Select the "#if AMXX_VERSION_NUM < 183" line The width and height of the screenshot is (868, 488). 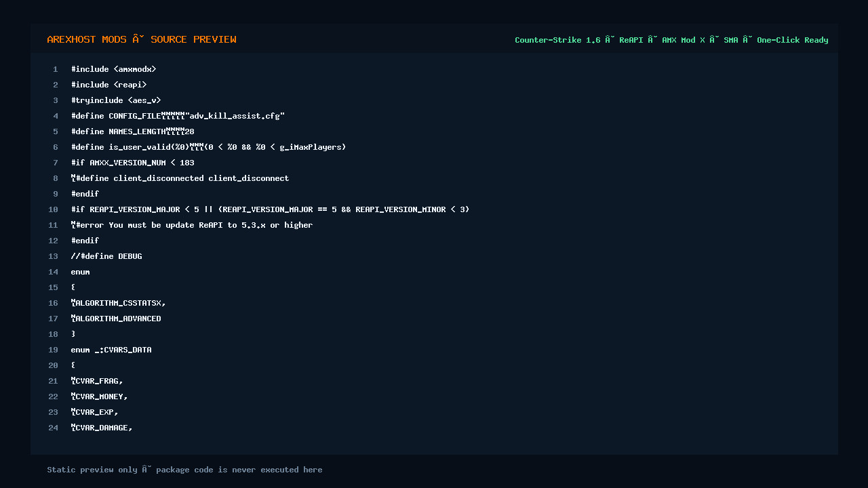click(133, 163)
